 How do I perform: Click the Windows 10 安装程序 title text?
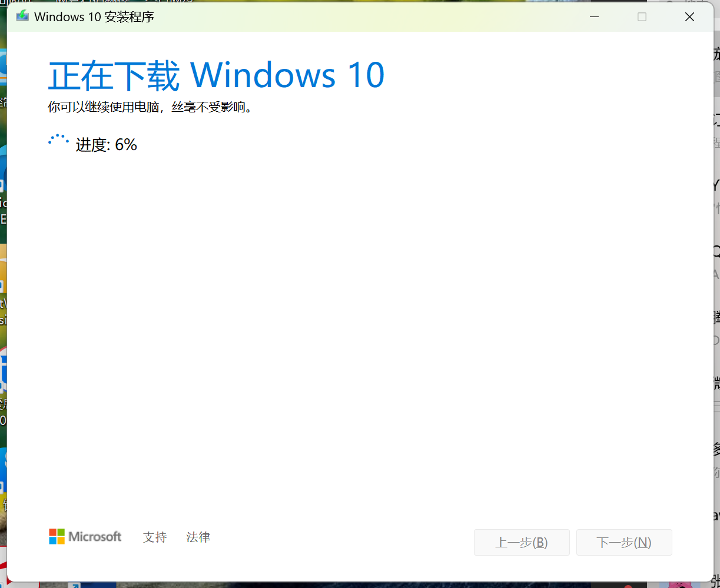94,16
